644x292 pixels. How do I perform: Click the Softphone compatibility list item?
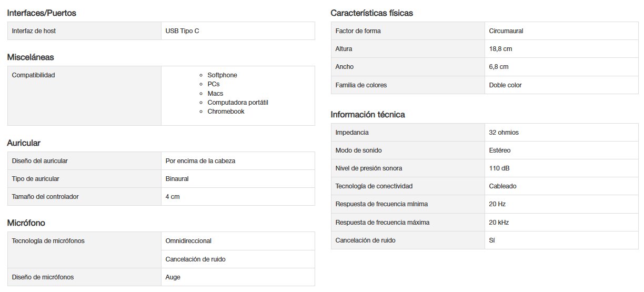point(222,75)
